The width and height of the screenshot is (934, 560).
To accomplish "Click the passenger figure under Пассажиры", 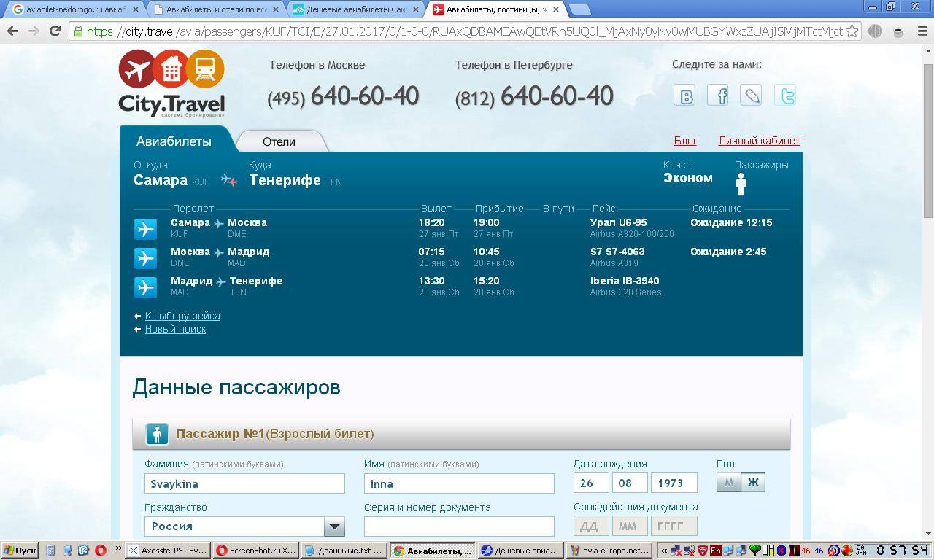I will click(x=741, y=184).
